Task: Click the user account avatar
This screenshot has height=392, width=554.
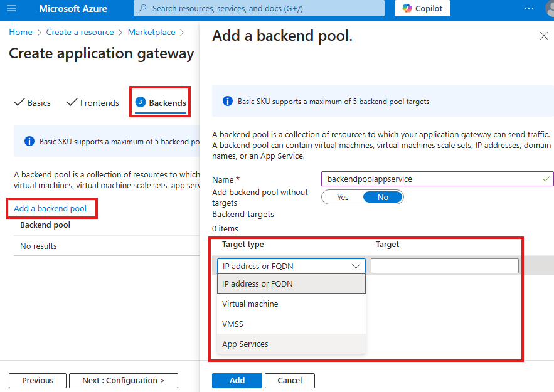Action: [550, 8]
